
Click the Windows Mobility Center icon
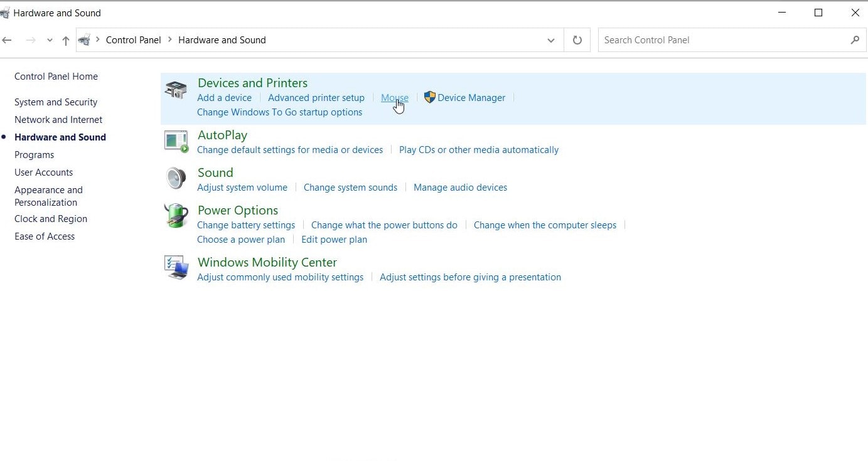(176, 267)
